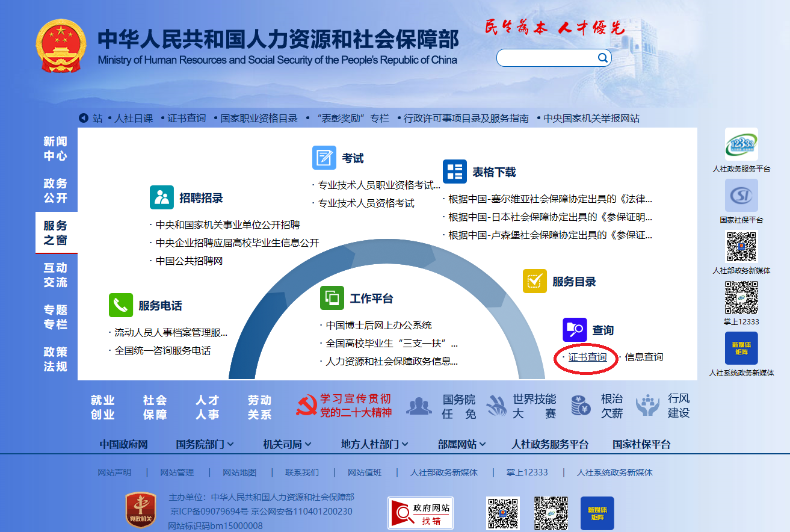Click 国家职业资格目录 in top ticker
Screen dimensions: 790x532
click(x=259, y=119)
